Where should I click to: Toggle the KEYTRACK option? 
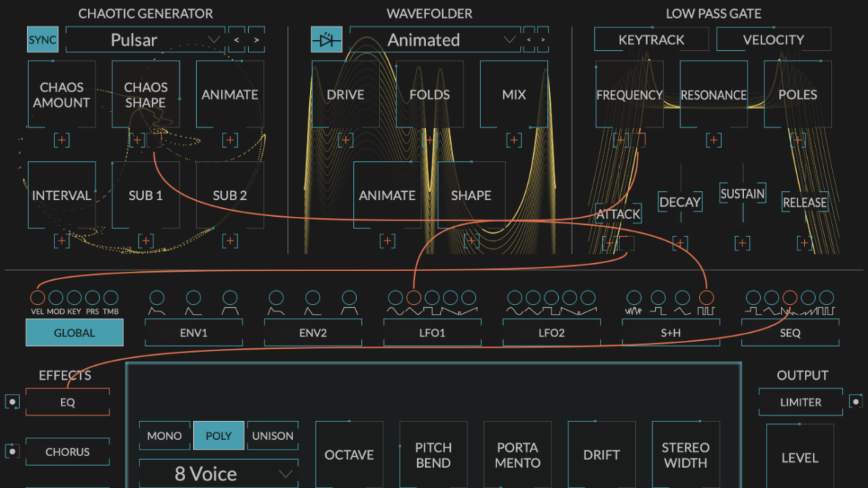click(x=651, y=40)
